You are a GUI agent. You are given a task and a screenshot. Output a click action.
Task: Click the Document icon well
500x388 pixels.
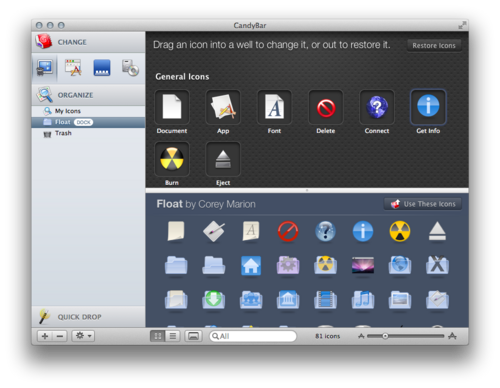click(172, 107)
